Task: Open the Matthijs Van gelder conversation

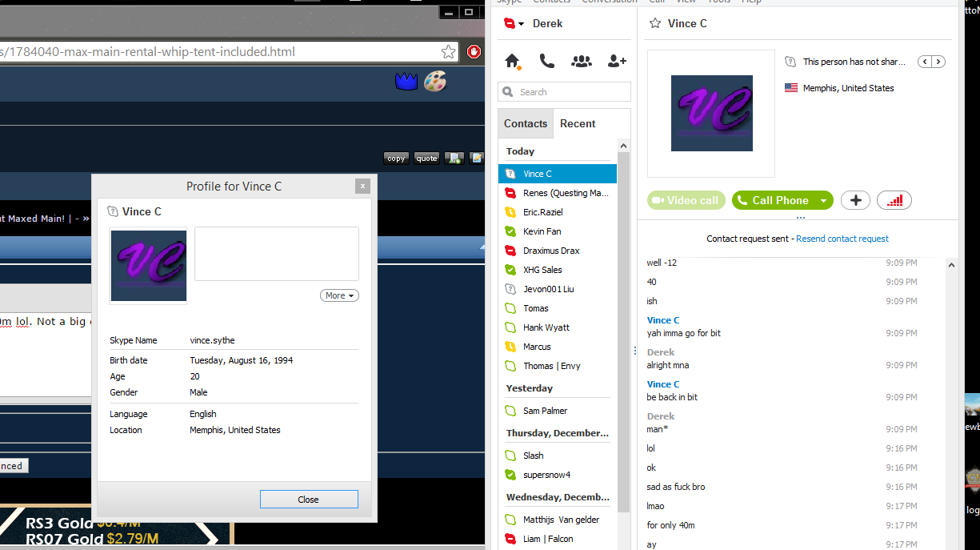Action: (x=558, y=520)
